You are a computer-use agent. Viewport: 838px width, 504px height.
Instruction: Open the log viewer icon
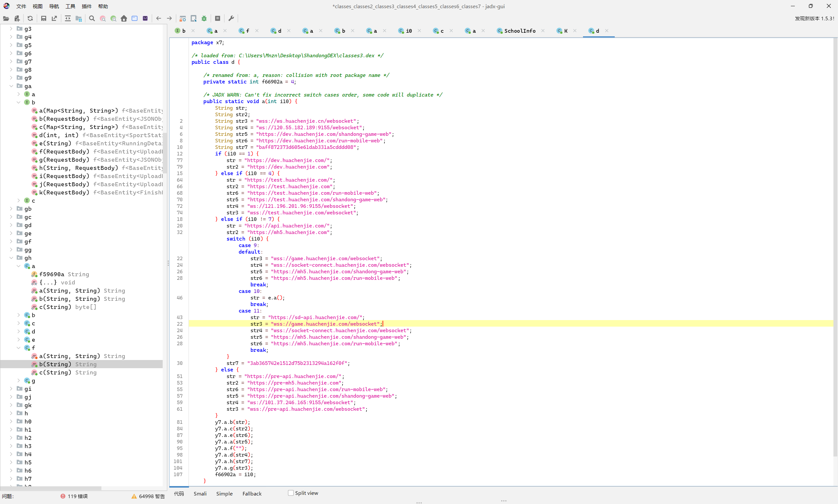pos(218,18)
